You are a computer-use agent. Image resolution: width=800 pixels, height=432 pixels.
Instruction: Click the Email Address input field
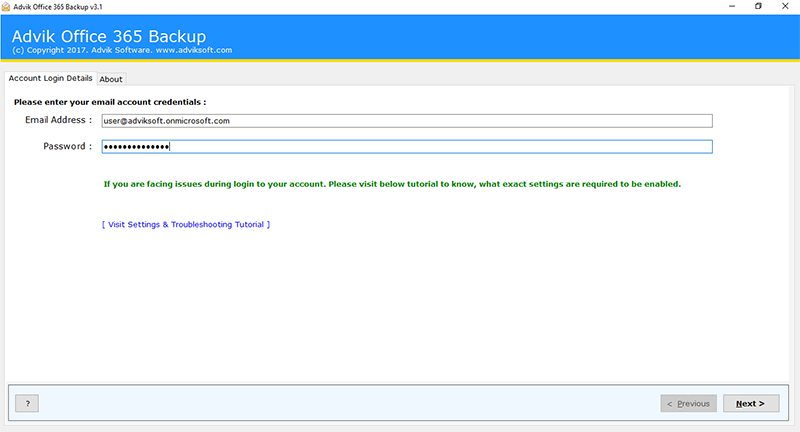click(x=407, y=121)
